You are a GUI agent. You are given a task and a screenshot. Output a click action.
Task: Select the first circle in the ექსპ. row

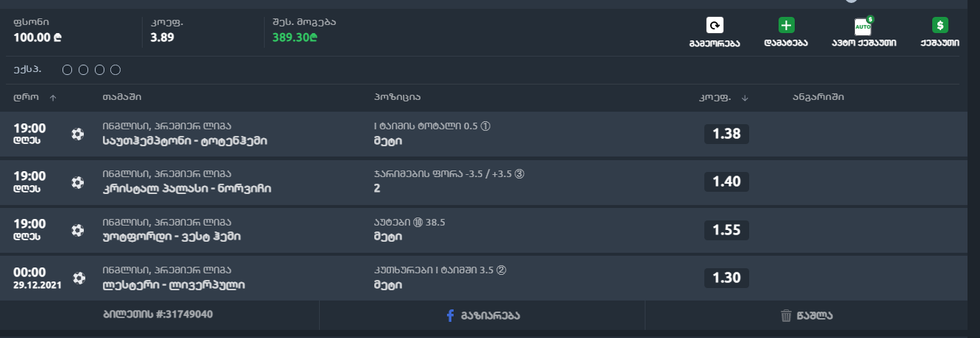68,70
